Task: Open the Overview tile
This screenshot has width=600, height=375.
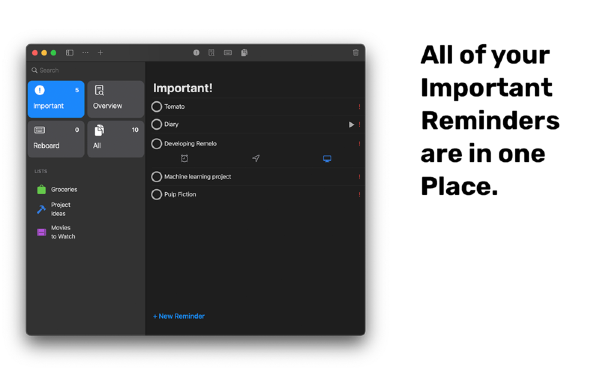Action: [x=116, y=99]
